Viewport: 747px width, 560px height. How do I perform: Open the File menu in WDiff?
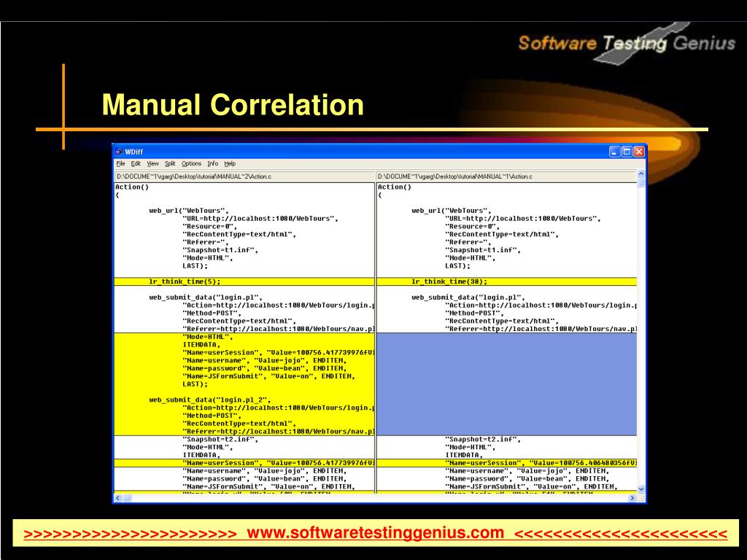[x=120, y=163]
